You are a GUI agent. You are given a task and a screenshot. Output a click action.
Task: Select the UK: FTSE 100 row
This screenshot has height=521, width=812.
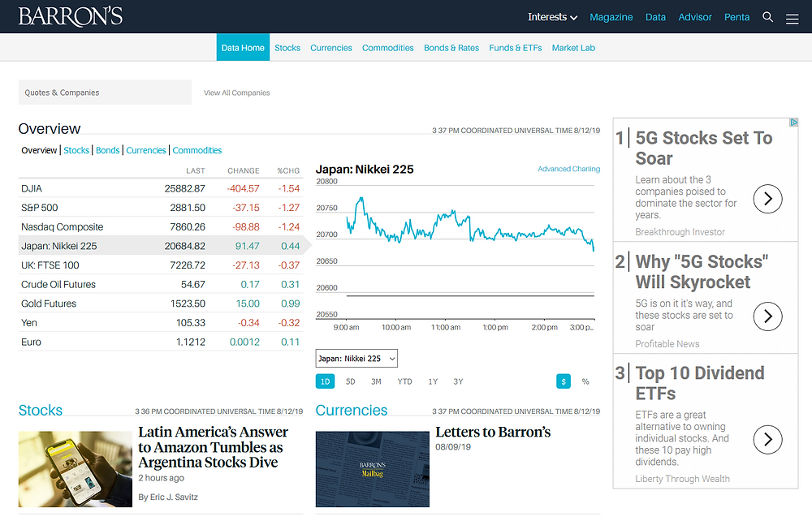pyautogui.click(x=161, y=265)
